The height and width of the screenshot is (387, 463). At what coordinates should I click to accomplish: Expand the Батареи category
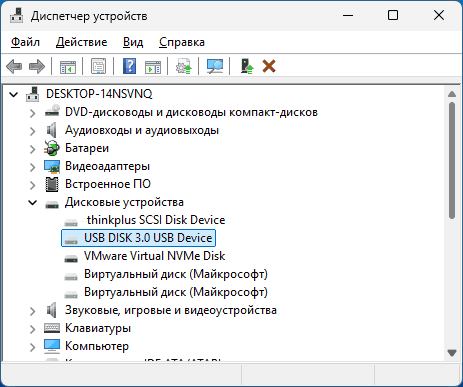(x=32, y=149)
